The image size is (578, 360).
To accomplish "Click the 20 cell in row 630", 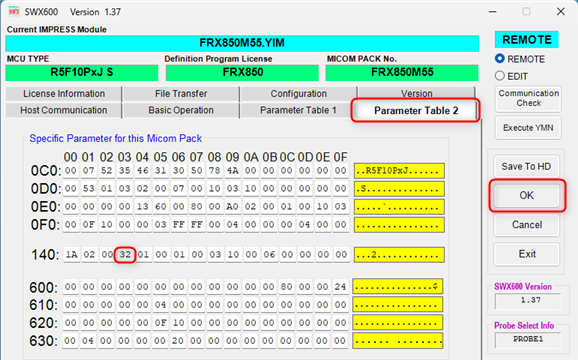I will pyautogui.click(x=178, y=341).
